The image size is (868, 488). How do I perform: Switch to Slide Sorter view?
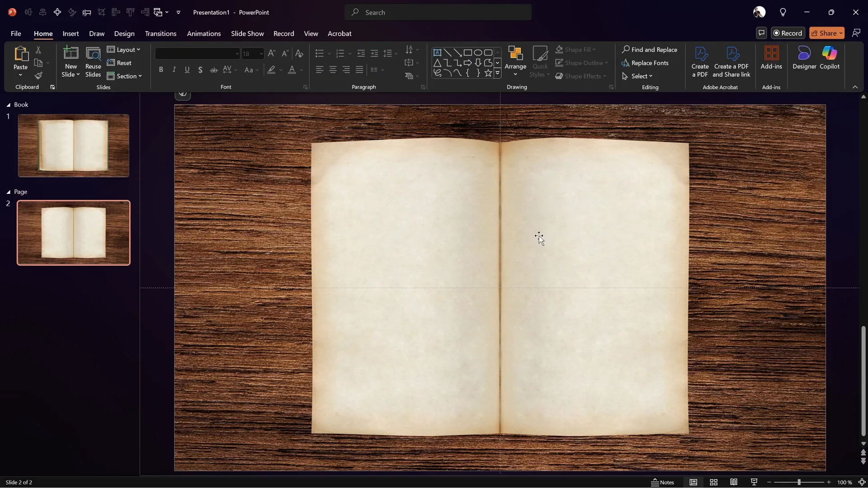point(714,482)
